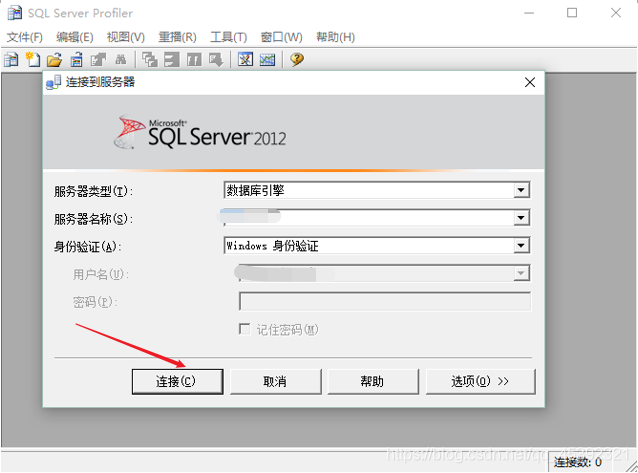Expand the 身份验证 dropdown arrow
Viewport: 638px width, 473px height.
(x=521, y=245)
